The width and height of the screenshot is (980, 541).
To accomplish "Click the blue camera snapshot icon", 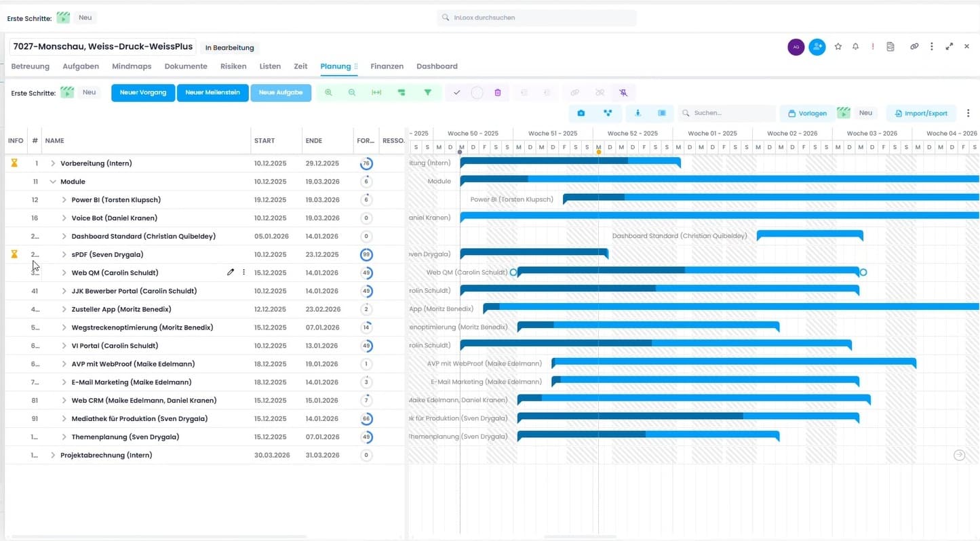I will (581, 113).
